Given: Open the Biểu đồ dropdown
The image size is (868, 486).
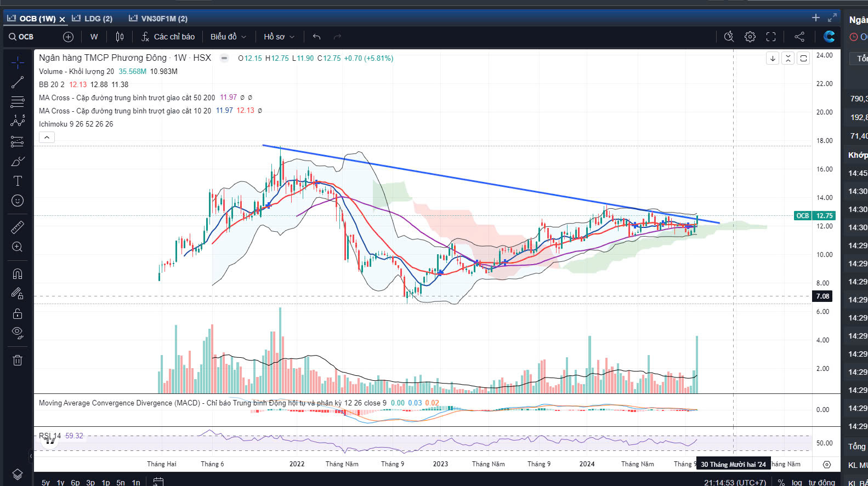Looking at the screenshot, I should (x=228, y=37).
